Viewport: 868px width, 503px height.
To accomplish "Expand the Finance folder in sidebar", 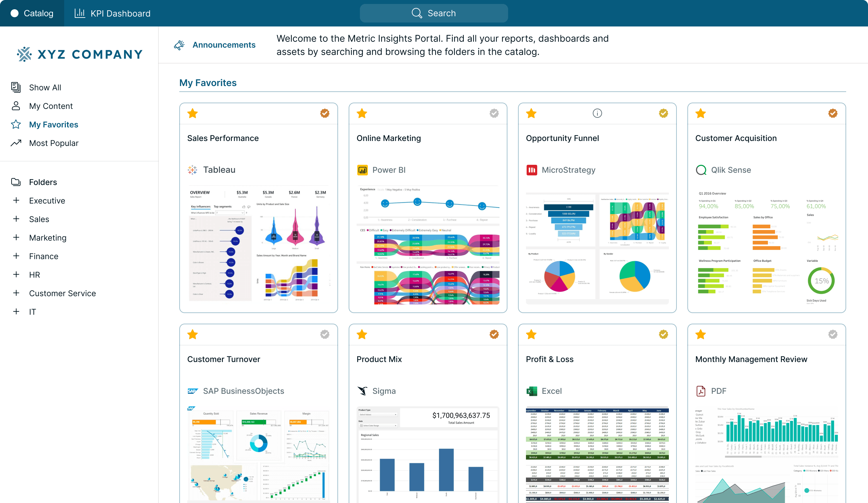I will [16, 256].
